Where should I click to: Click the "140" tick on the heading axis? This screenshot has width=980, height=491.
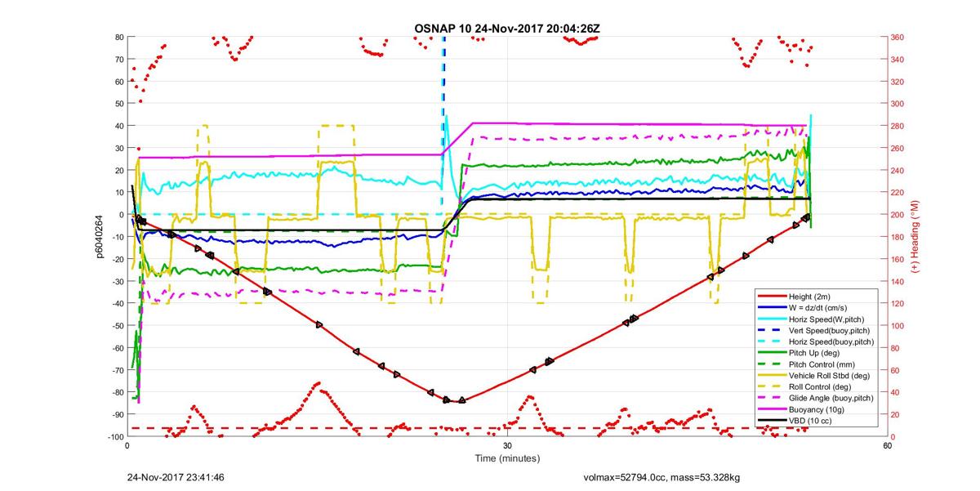click(x=898, y=282)
